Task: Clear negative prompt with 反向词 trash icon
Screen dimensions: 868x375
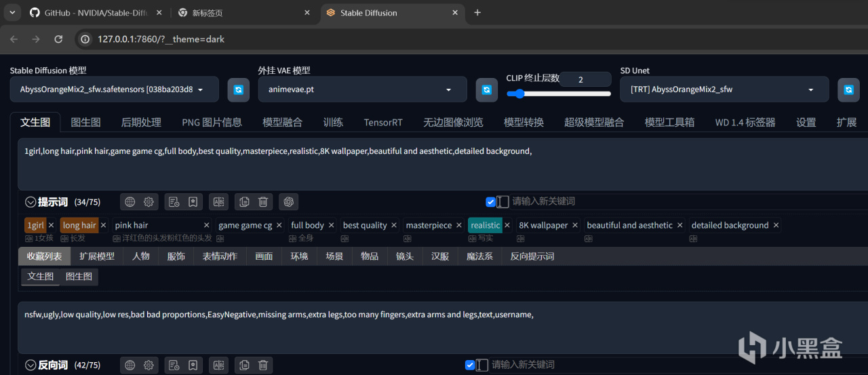Action: click(x=263, y=365)
